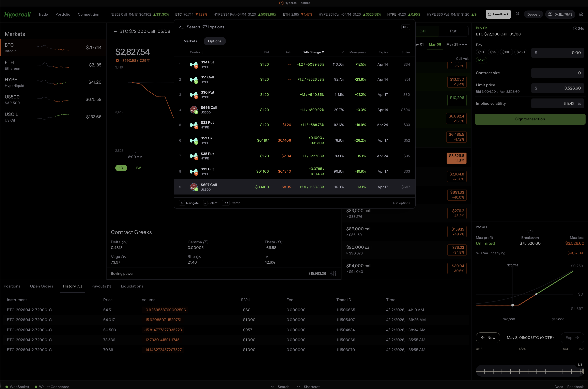Viewport: 588px width, 389px height.
Task: Select the $83,000 call ask price $276.2
Action: click(x=457, y=213)
